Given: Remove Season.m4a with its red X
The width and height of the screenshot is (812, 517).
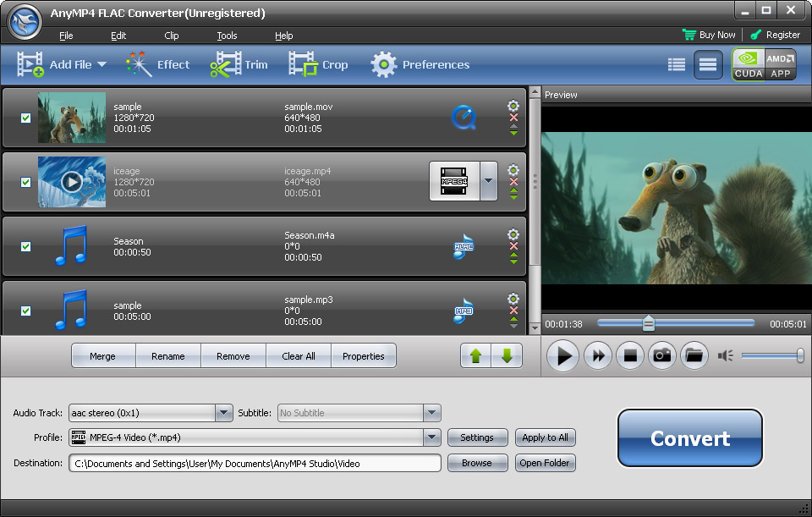Looking at the screenshot, I should [x=513, y=246].
